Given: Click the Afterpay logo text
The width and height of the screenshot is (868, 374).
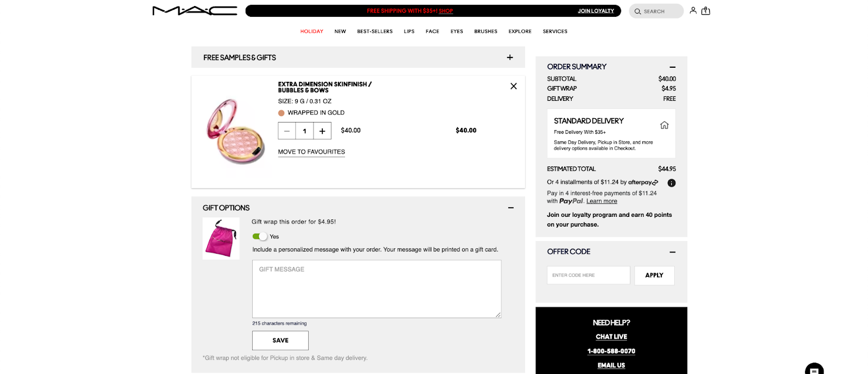Looking at the screenshot, I should point(643,183).
